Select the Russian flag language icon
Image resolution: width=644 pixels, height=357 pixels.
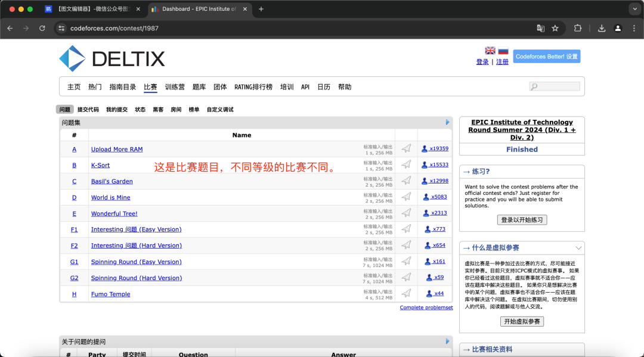[x=503, y=50]
